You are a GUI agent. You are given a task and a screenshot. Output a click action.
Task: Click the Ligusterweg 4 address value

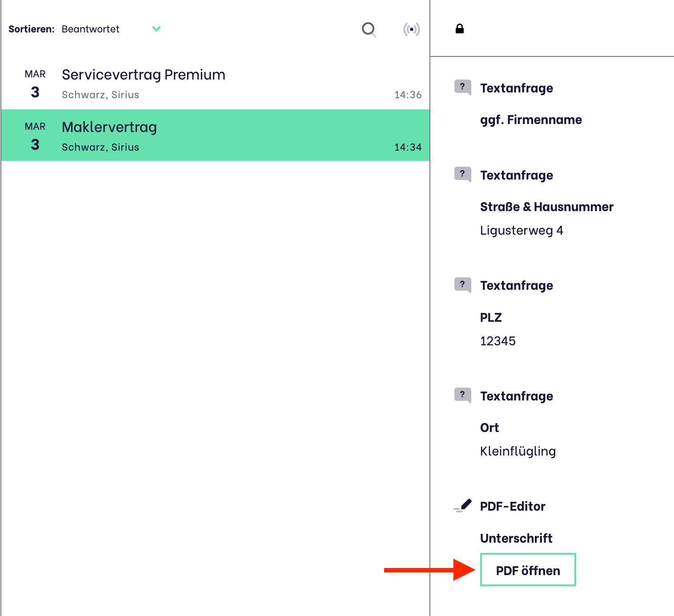pyautogui.click(x=522, y=230)
